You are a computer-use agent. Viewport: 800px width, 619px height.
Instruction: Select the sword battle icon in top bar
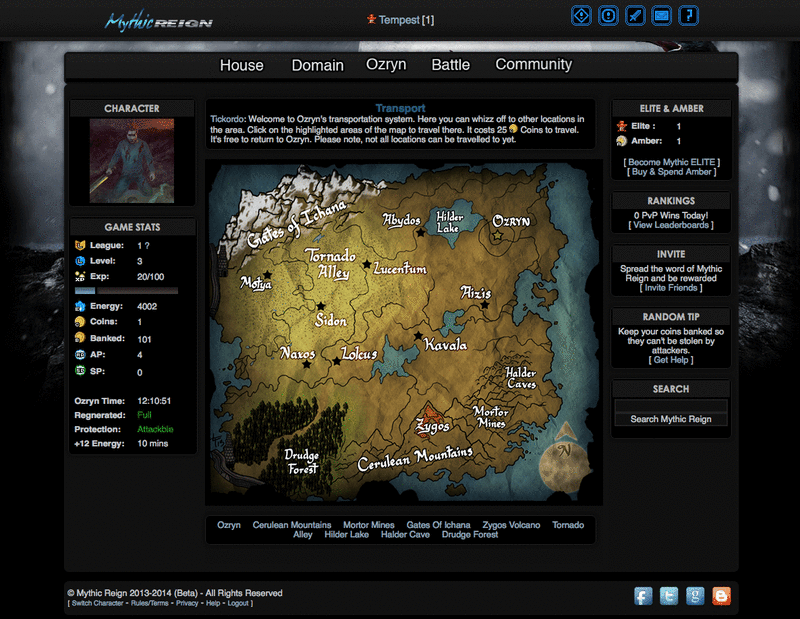tap(634, 15)
